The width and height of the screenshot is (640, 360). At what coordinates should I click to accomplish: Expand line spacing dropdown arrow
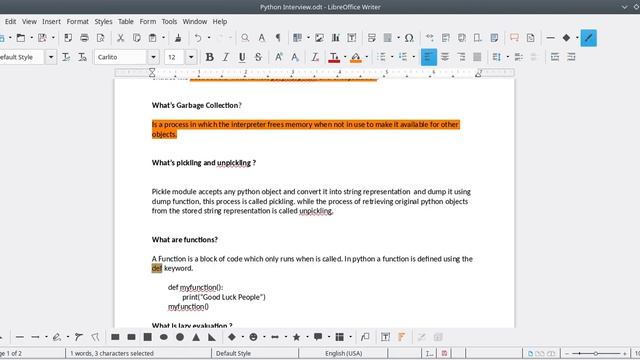coord(507,57)
